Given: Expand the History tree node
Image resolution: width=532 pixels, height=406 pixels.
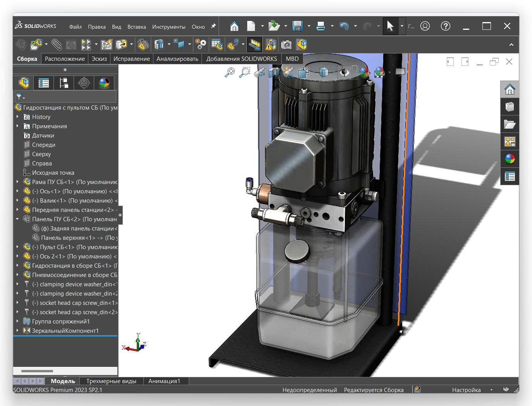Looking at the screenshot, I should tap(17, 117).
